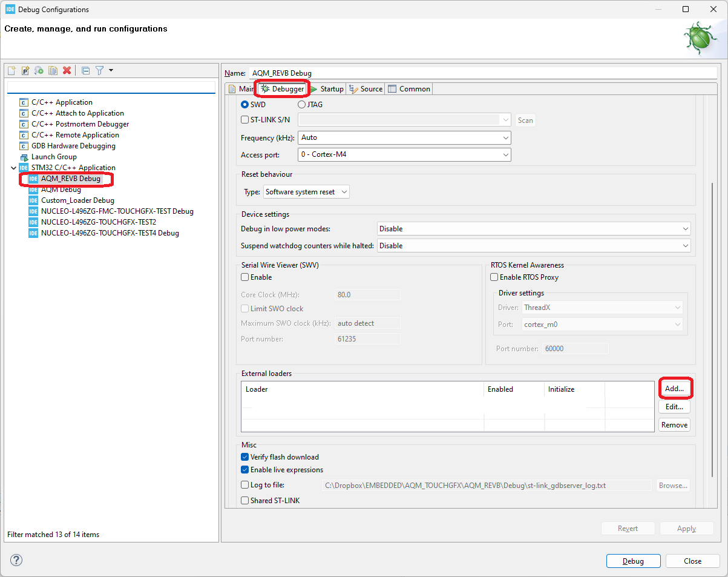This screenshot has width=728, height=577.
Task: Start debugging with the Debug button
Action: pos(633,561)
